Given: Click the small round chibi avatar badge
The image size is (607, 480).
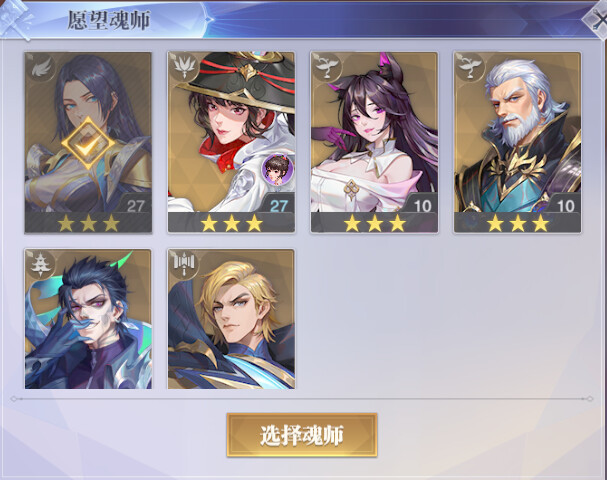Looking at the screenshot, I should (x=278, y=169).
